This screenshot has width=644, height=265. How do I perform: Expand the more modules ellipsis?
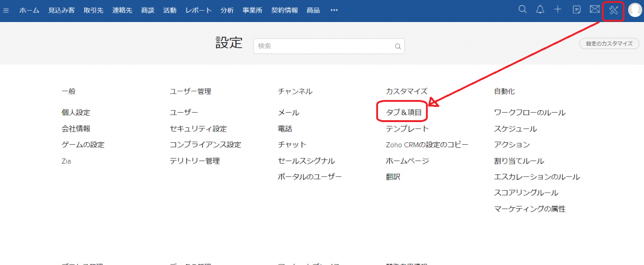[335, 11]
